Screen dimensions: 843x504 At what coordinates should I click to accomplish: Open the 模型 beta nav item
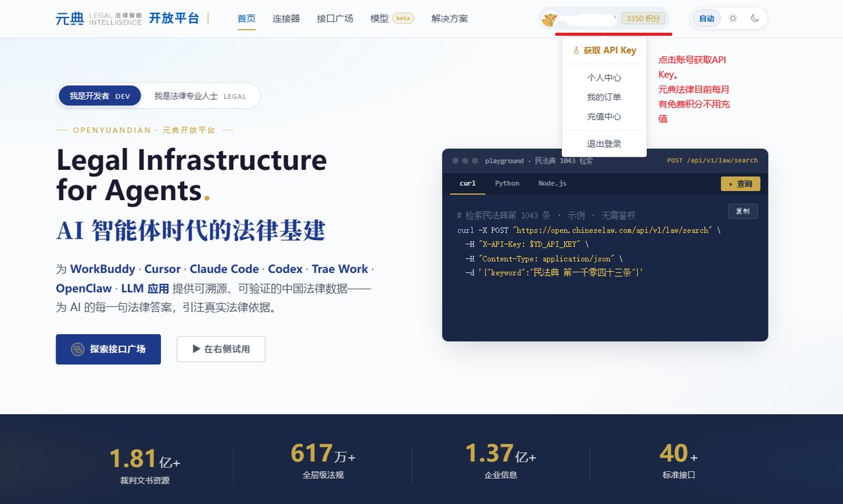click(392, 18)
